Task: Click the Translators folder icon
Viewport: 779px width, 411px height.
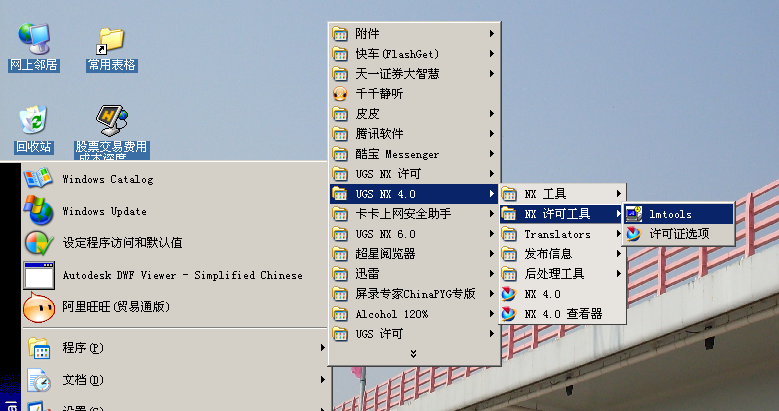Action: click(x=509, y=234)
